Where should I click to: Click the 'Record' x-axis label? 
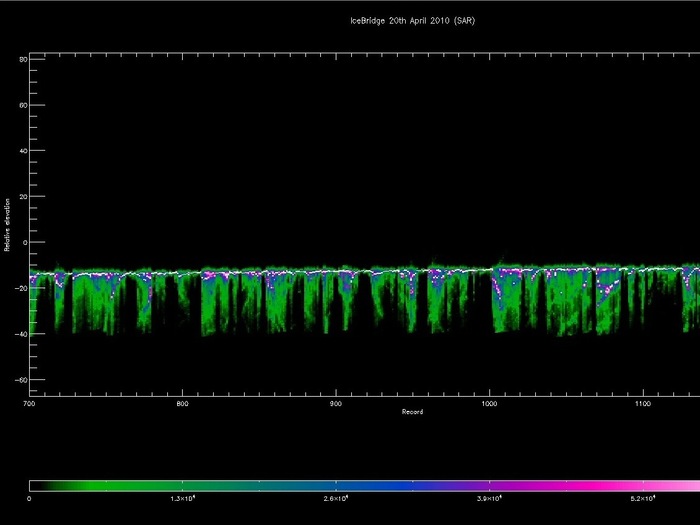click(x=412, y=412)
